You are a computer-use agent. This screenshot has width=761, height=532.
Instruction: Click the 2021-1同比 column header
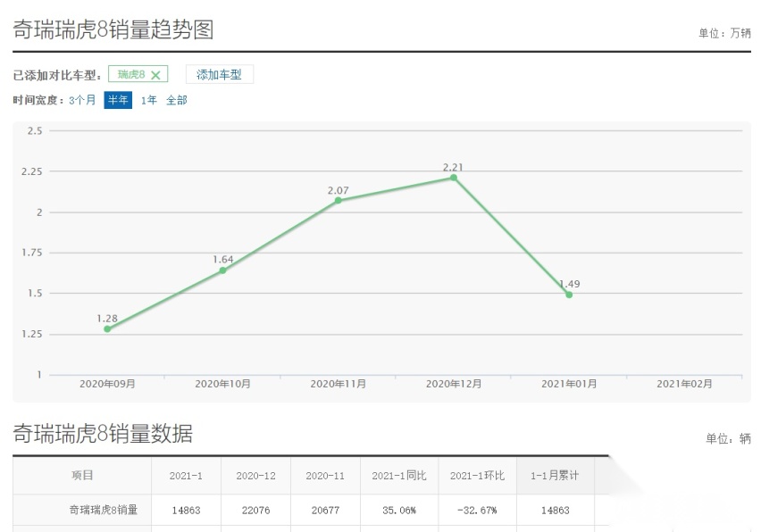click(x=399, y=476)
